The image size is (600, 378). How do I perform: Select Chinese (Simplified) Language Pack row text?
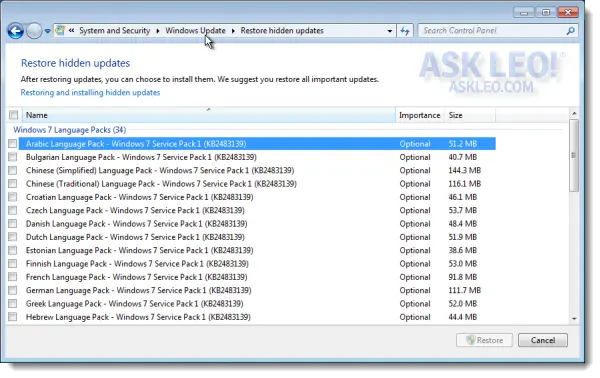click(160, 171)
